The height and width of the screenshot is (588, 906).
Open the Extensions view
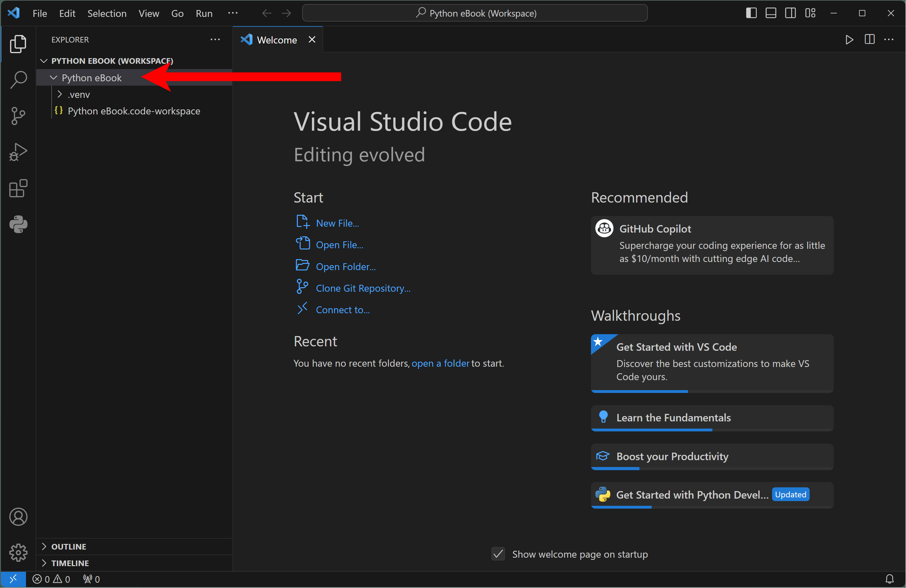point(18,188)
